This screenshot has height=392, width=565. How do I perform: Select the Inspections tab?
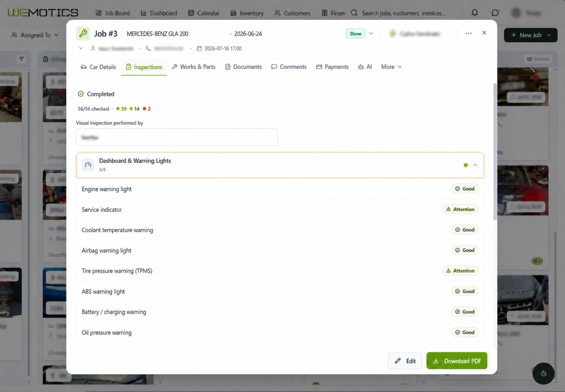click(x=144, y=67)
